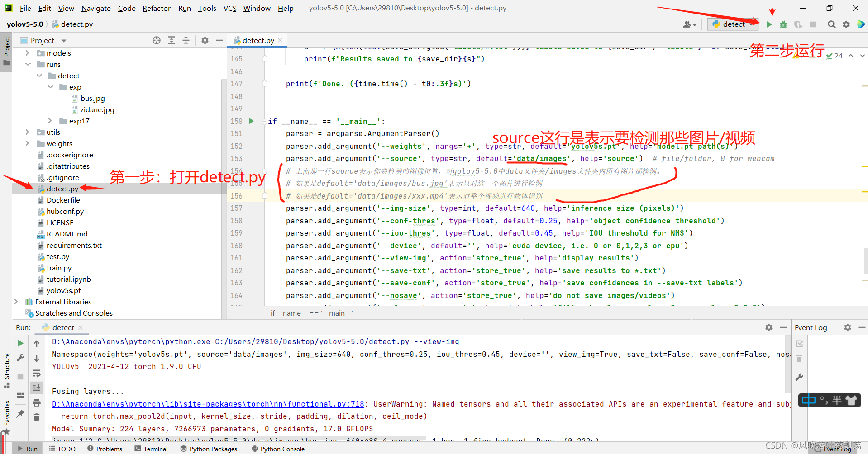Open Project panel options gear
Image resolution: width=868 pixels, height=454 pixels.
pos(205,40)
